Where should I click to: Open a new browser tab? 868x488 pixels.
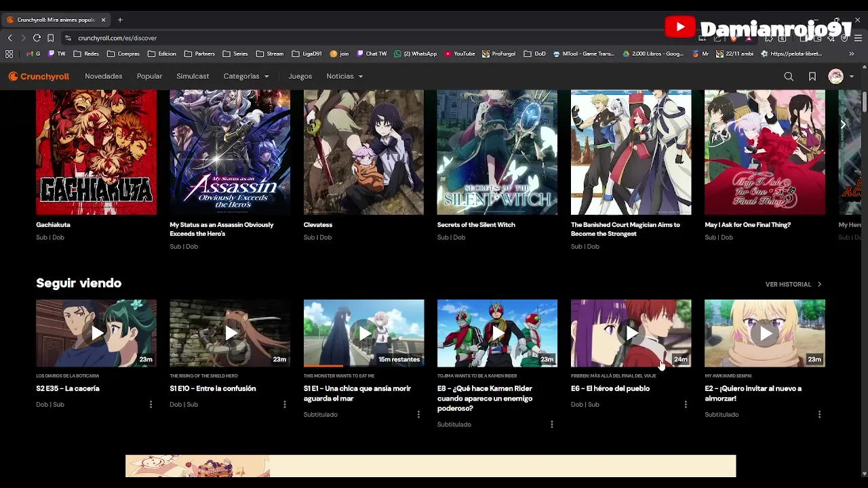(x=120, y=20)
